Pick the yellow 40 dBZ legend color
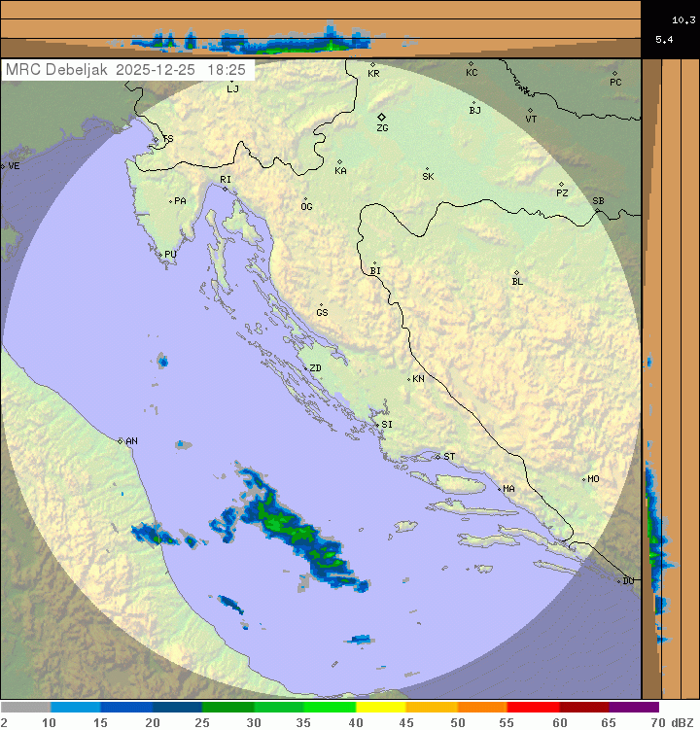 point(381,708)
